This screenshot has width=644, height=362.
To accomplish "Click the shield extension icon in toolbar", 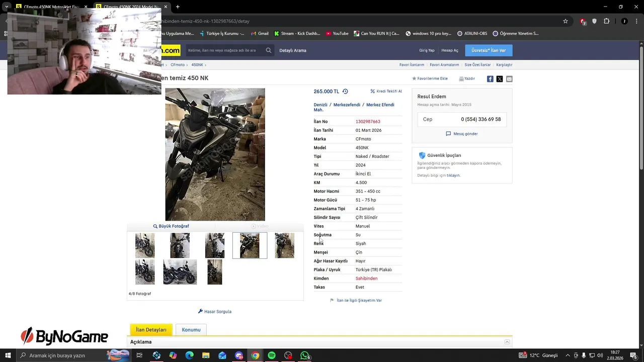I will coord(594,21).
